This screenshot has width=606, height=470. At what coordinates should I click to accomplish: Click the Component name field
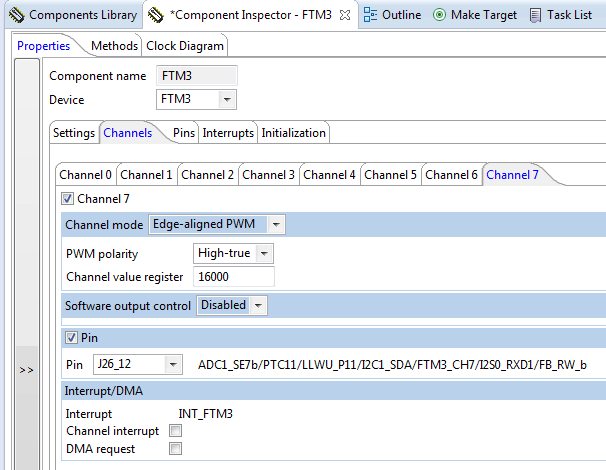click(x=197, y=75)
